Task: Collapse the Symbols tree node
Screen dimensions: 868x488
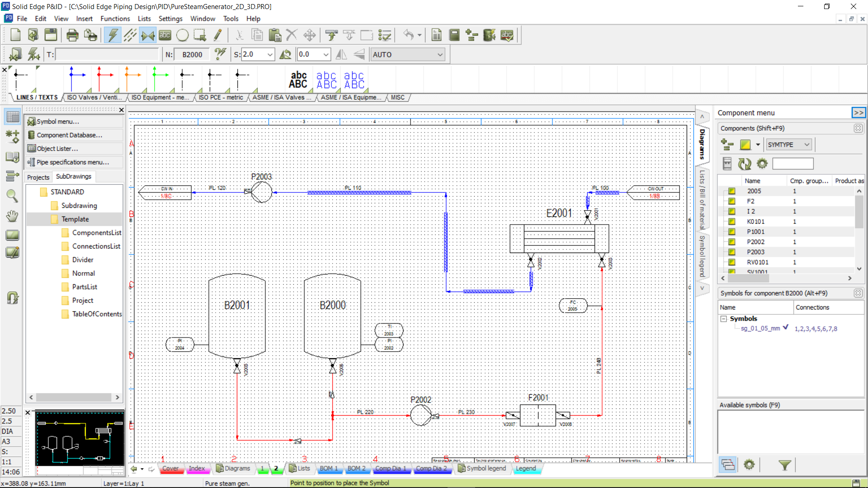Action: coord(724,319)
